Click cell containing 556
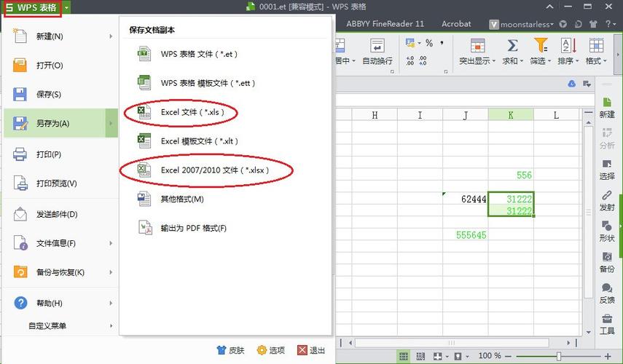Image resolution: width=623 pixels, height=364 pixels. pyautogui.click(x=511, y=175)
